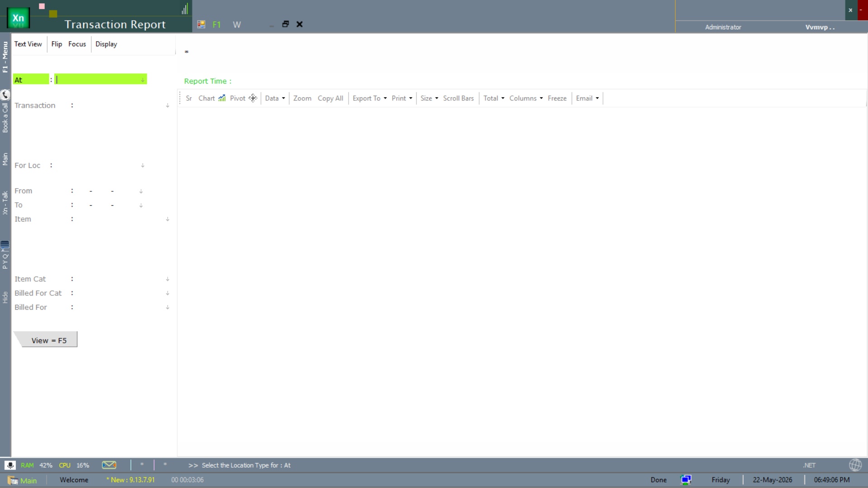Click the globe icon in status bar
The width and height of the screenshot is (868, 488).
tap(855, 465)
